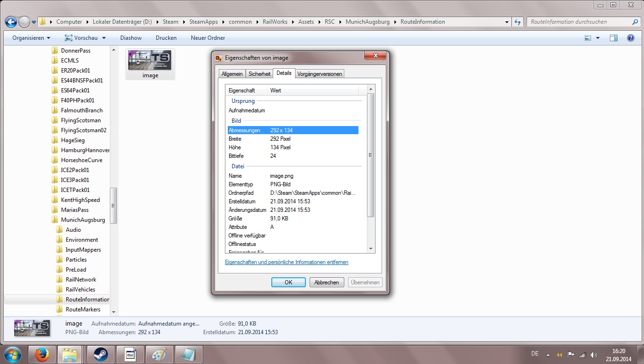This screenshot has width=644, height=364.
Task: Click the RailWorks breadcrumb in the address bar
Action: [x=276, y=22]
